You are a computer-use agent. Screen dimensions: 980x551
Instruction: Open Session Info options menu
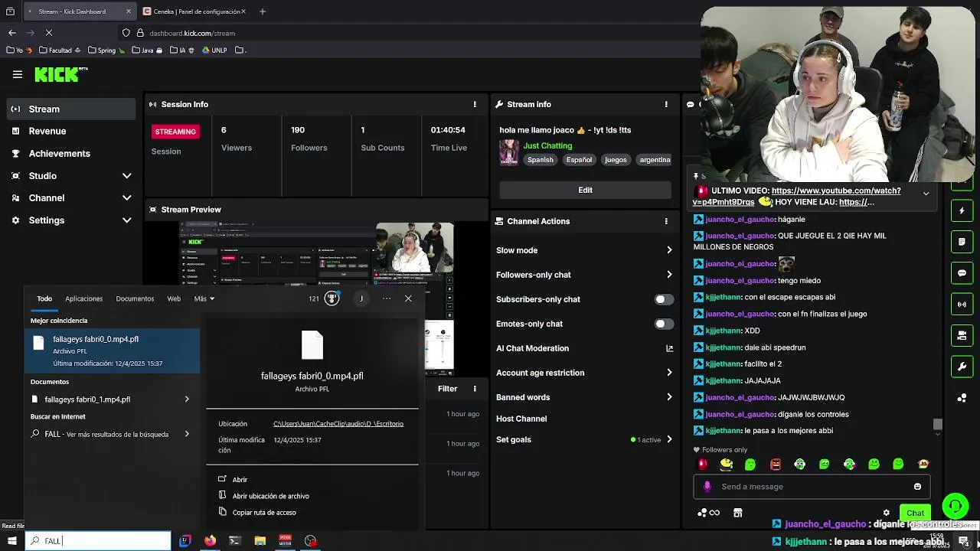(475, 104)
